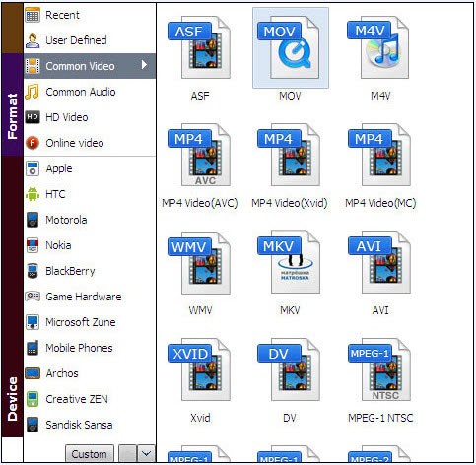Click the "WMV" text label

pyautogui.click(x=200, y=310)
